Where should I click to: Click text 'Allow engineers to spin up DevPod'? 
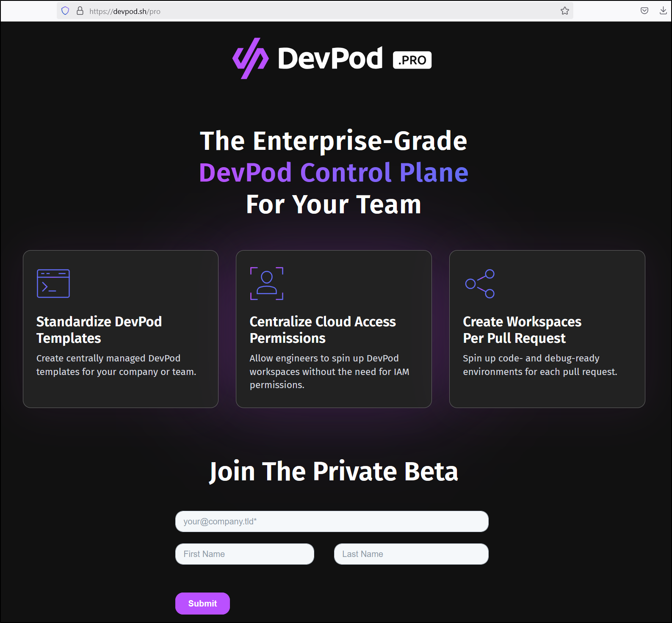point(324,358)
